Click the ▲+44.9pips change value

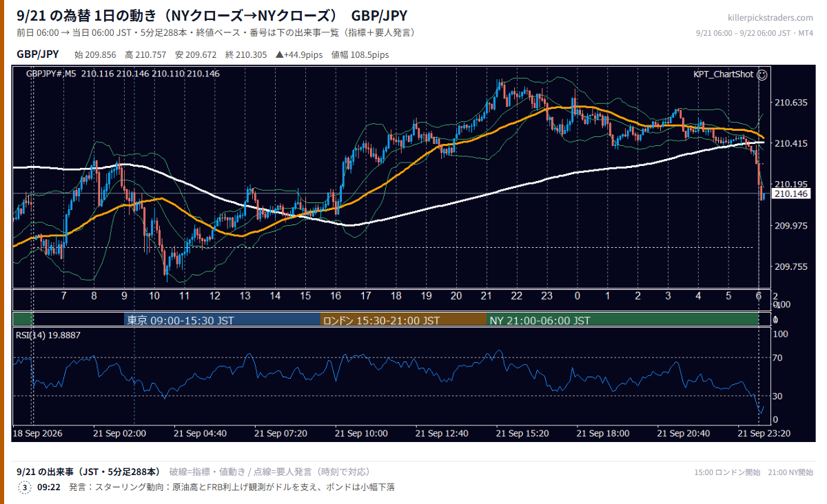(x=299, y=55)
